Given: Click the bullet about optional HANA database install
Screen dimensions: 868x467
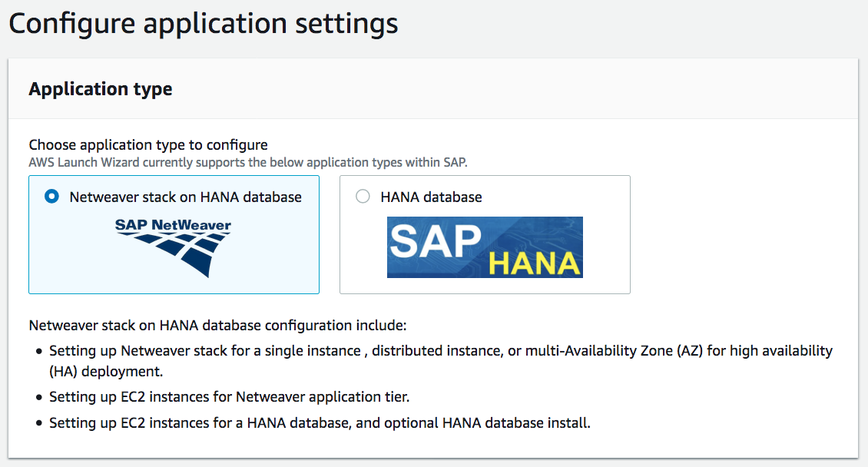Looking at the screenshot, I should tap(320, 422).
